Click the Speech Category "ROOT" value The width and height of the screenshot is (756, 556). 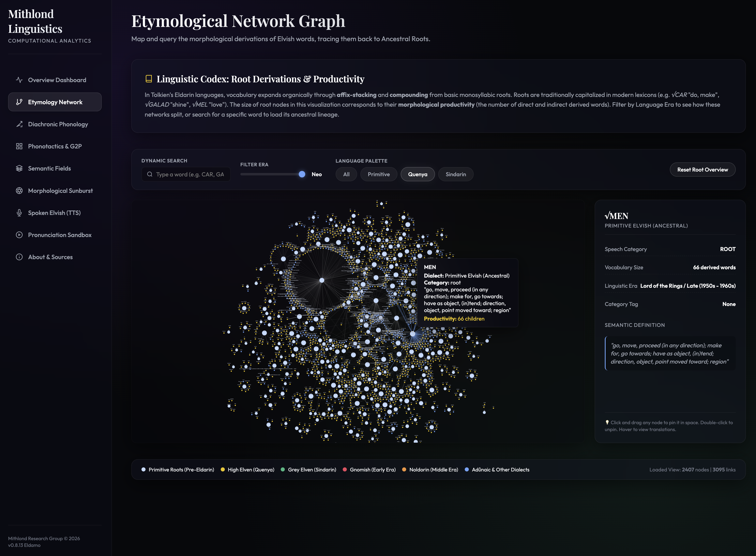point(728,249)
